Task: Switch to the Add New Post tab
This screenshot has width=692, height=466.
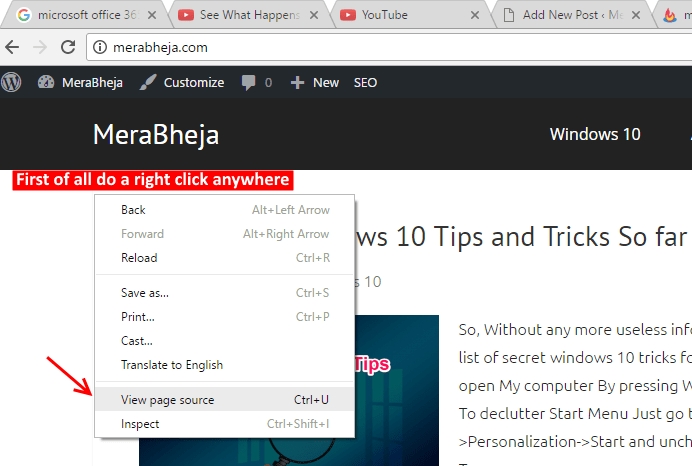Action: 573,15
